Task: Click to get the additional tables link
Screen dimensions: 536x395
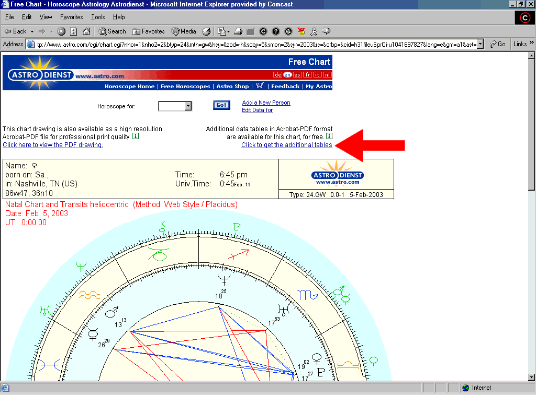Action: tap(287, 145)
